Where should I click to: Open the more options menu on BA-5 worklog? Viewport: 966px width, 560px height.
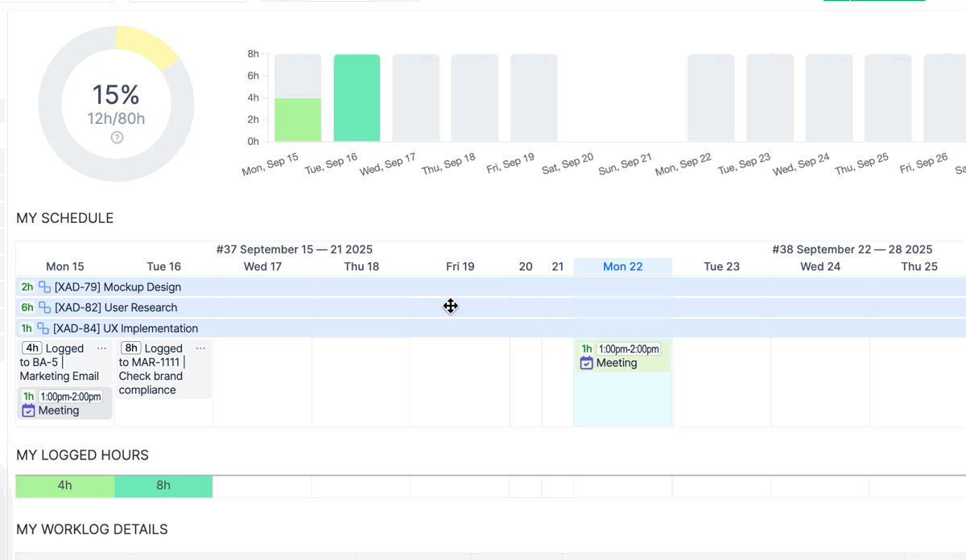point(101,348)
